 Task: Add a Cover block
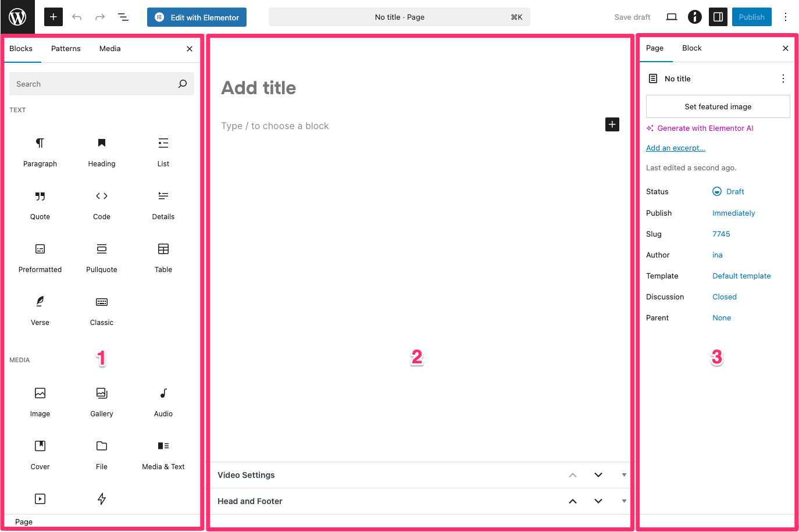click(x=40, y=454)
